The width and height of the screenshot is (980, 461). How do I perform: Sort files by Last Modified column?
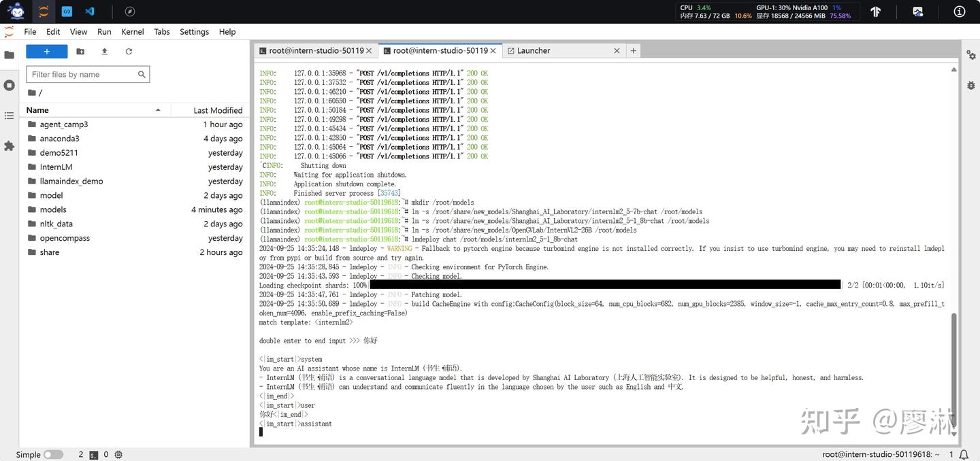coord(218,110)
